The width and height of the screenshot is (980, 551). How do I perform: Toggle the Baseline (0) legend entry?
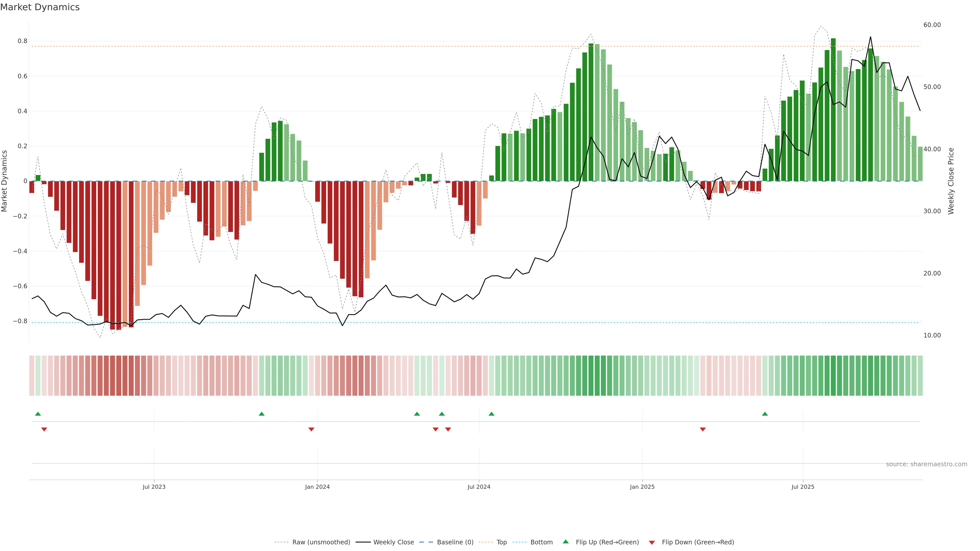point(455,542)
